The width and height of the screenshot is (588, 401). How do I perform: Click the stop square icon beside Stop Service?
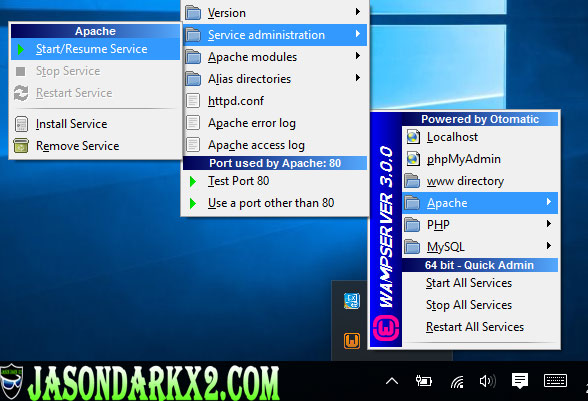21,71
